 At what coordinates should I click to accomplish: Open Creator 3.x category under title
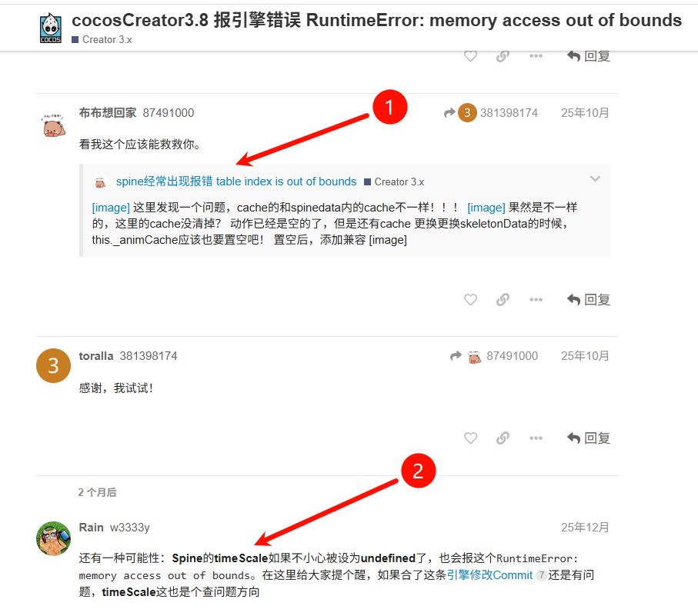click(102, 39)
